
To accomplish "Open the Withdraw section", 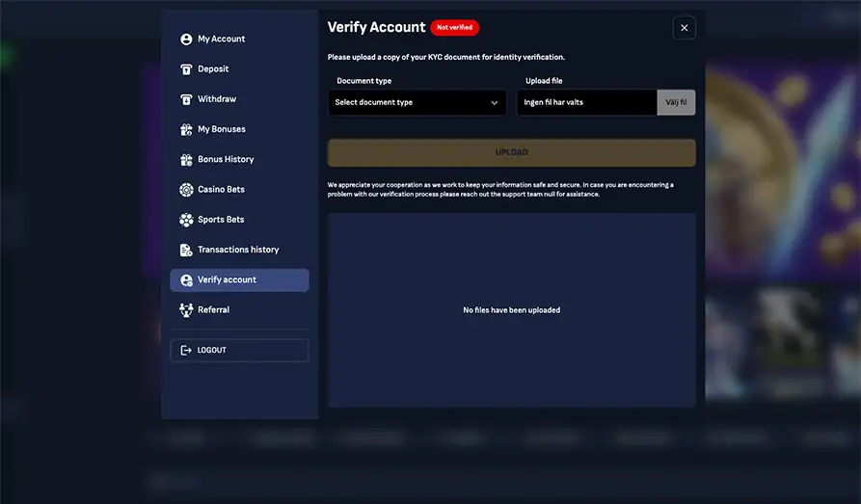I will click(239, 99).
